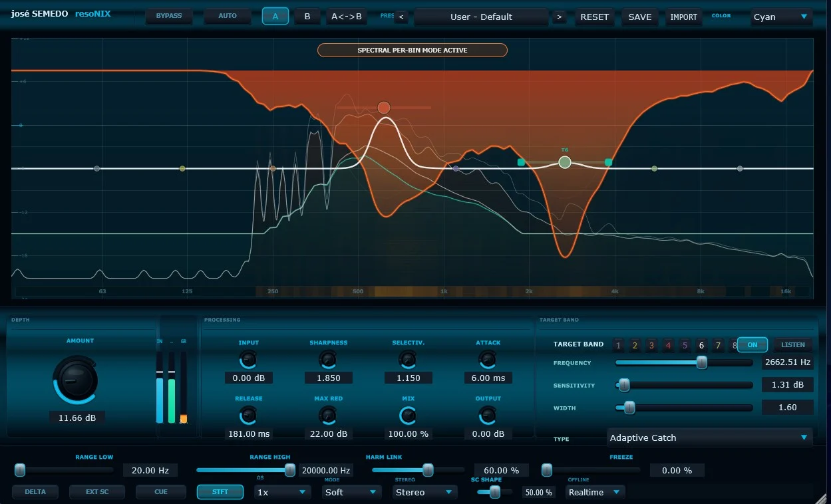Screen dimensions: 831x504
Task: Select target band 3
Action: [x=652, y=345]
